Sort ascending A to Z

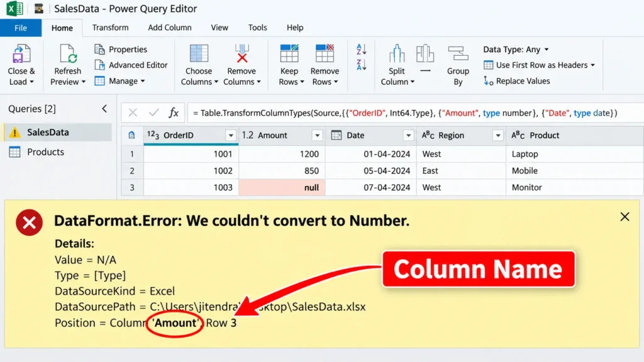click(362, 49)
